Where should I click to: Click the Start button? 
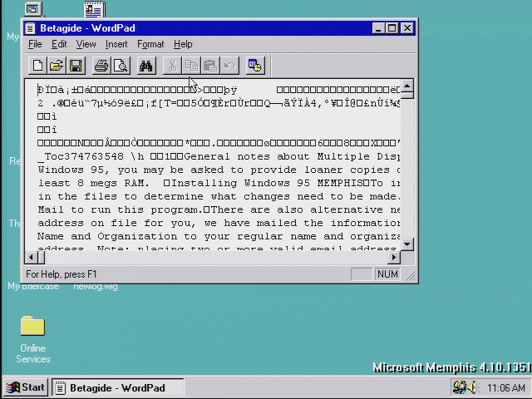point(26,387)
